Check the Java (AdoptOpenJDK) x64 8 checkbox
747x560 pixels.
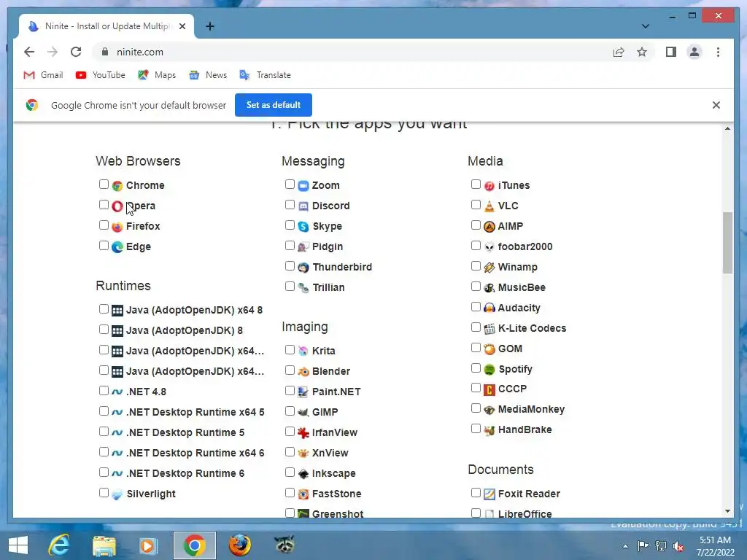pyautogui.click(x=104, y=309)
